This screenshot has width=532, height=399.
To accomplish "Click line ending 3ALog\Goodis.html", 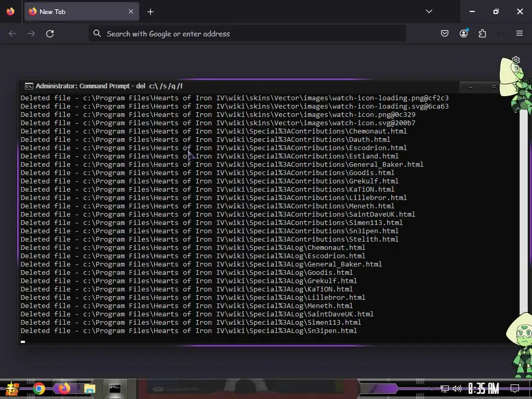I will (x=187, y=272).
